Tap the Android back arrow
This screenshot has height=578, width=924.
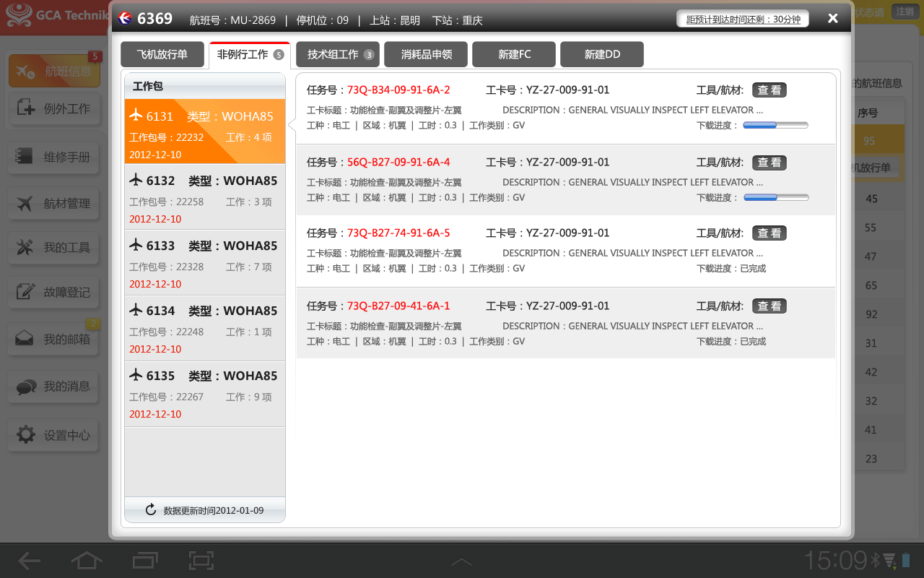30,561
